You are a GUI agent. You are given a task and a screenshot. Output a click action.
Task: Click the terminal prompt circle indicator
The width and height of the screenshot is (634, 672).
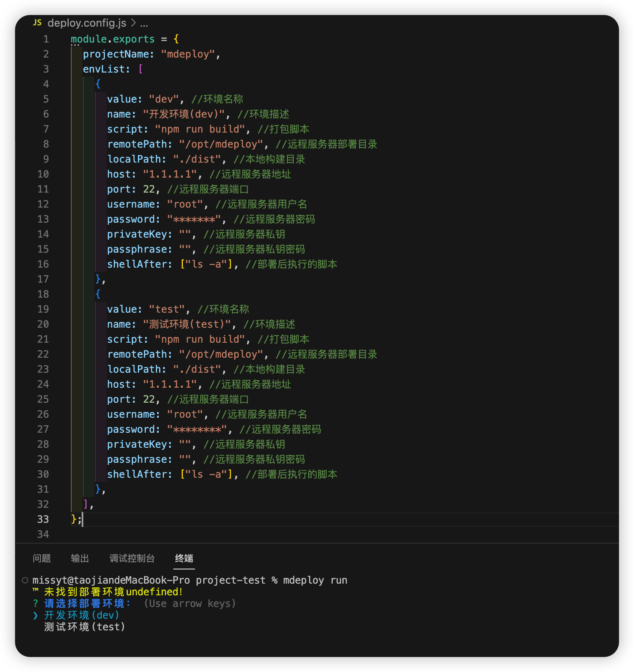coord(25,580)
